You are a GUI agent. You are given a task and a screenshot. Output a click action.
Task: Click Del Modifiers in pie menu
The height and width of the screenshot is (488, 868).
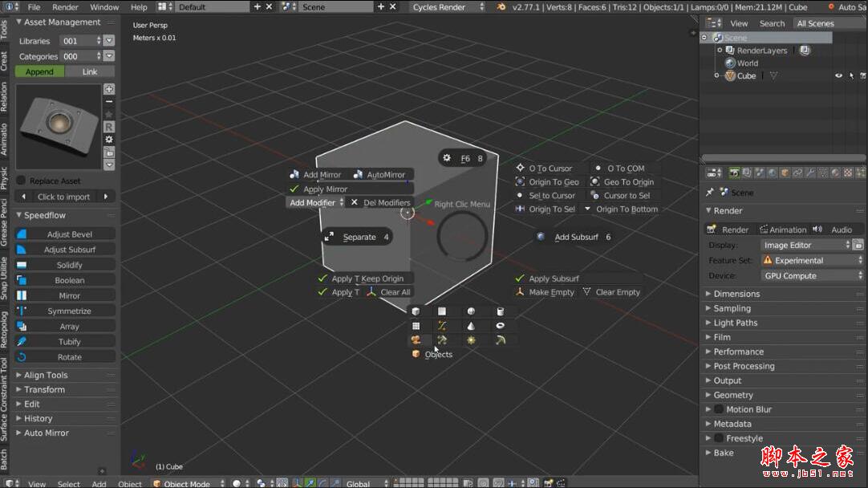pos(381,203)
